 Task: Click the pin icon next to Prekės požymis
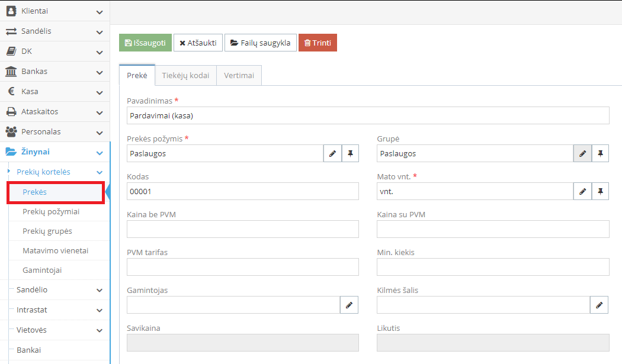[350, 153]
